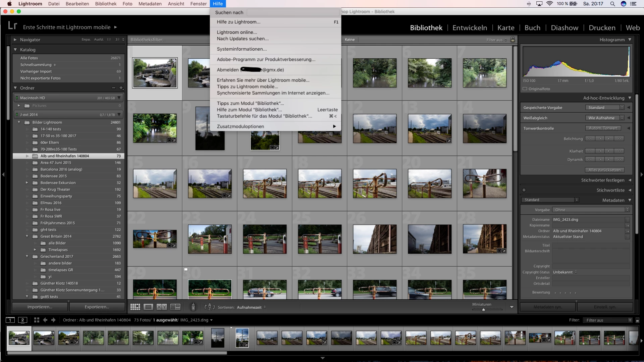Image resolution: width=644 pixels, height=362 pixels.
Task: Add a keyword with the Stichwortliste plus icon
Action: point(524,190)
